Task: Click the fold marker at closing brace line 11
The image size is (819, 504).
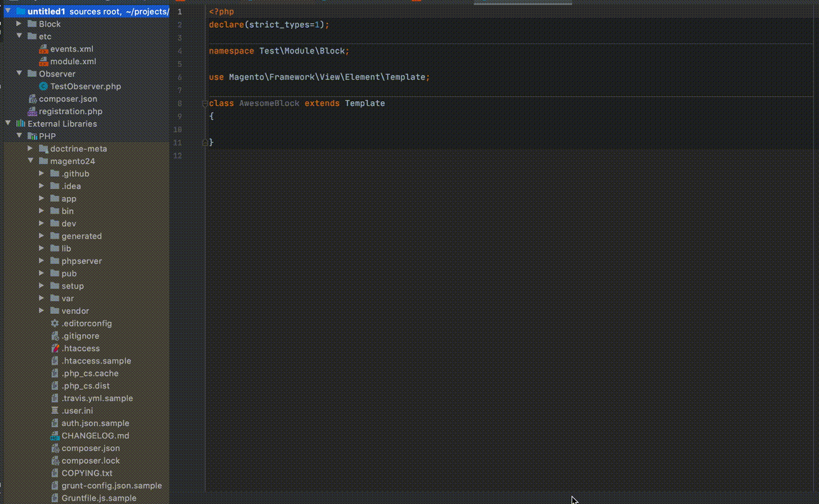Action: pos(205,143)
